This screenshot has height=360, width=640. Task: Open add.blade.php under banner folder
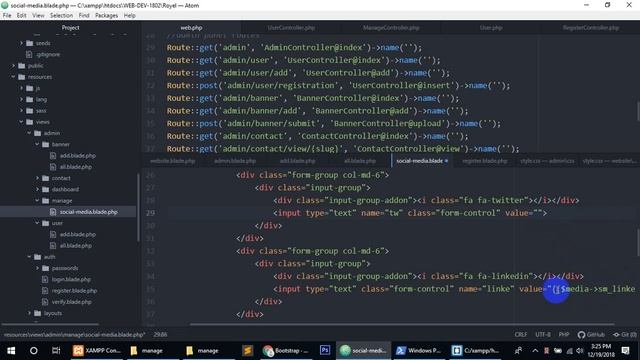coord(78,156)
